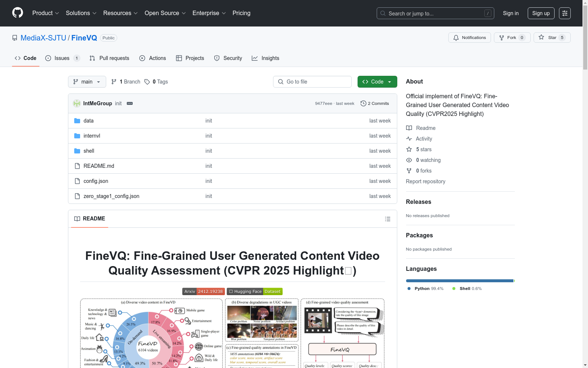Image resolution: width=588 pixels, height=368 pixels.
Task: Open the green Code dropdown button
Action: (377, 82)
